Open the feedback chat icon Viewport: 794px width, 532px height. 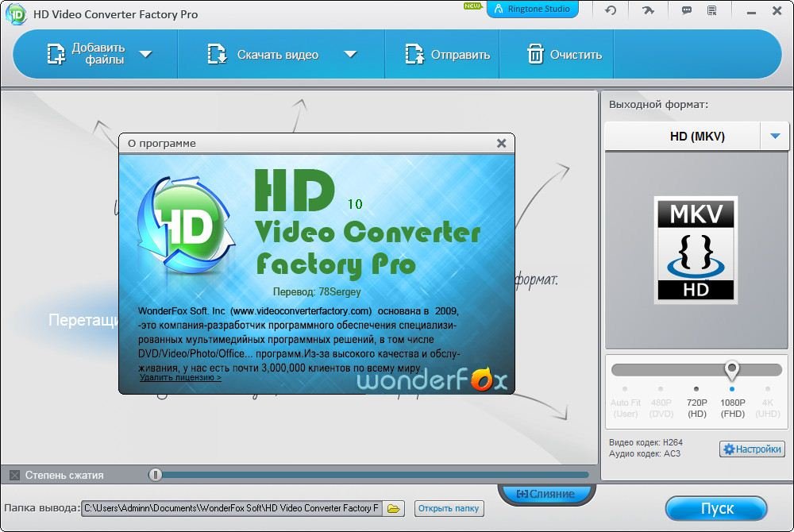pos(687,10)
